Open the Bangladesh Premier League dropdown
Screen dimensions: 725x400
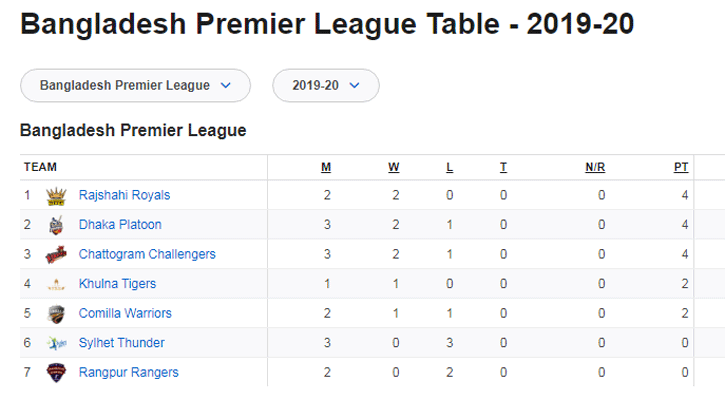135,86
